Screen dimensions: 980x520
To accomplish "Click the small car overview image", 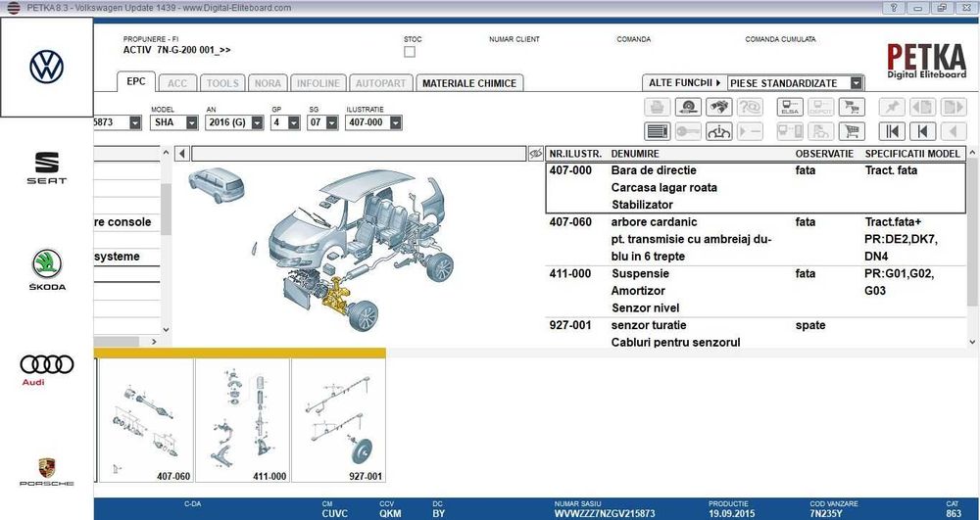I will (x=217, y=185).
